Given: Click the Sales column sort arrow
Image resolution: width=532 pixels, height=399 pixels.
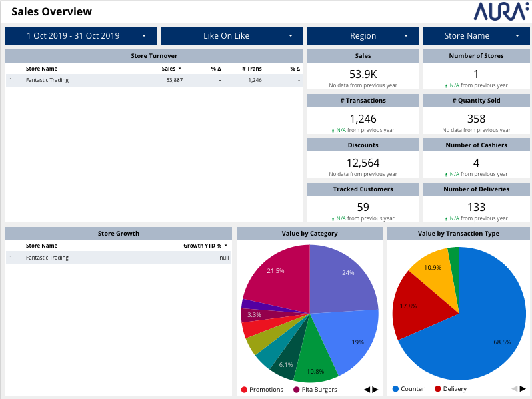Looking at the screenshot, I should click(180, 69).
